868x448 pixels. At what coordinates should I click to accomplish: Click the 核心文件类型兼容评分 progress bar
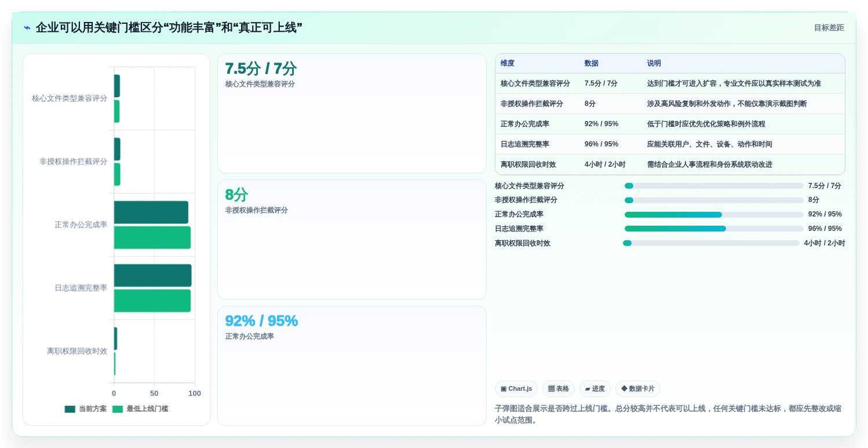pyautogui.click(x=714, y=186)
